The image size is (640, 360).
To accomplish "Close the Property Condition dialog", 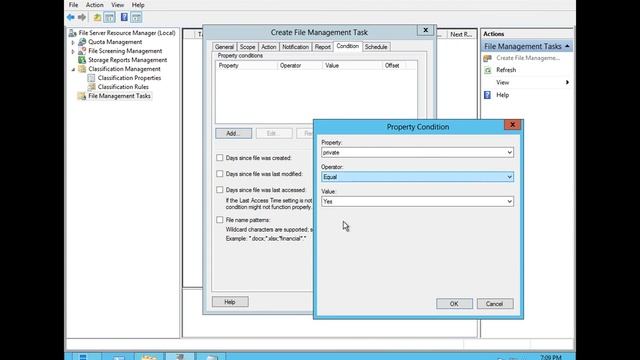I will tap(512, 125).
